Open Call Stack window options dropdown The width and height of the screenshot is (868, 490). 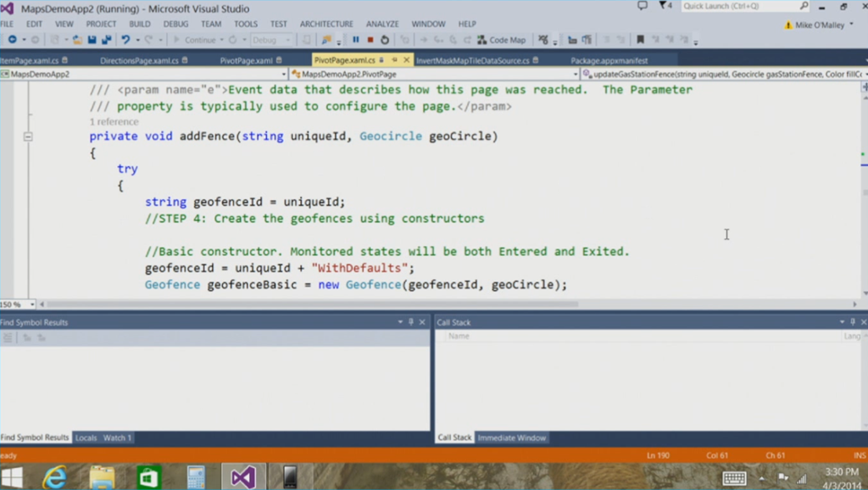pyautogui.click(x=842, y=322)
